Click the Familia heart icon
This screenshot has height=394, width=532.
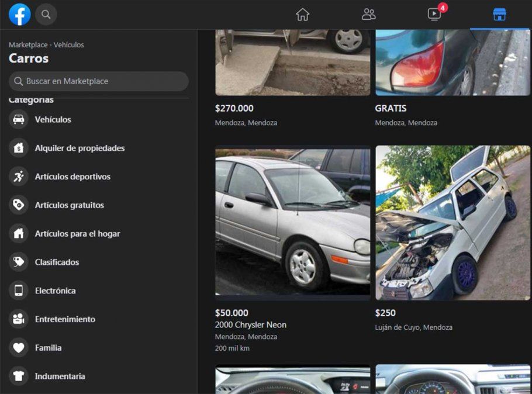point(19,348)
